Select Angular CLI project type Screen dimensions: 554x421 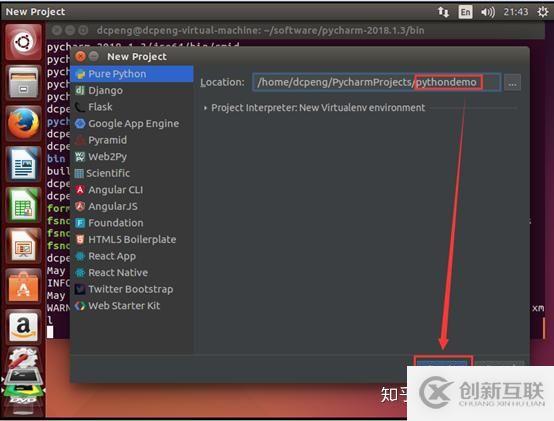(x=132, y=190)
